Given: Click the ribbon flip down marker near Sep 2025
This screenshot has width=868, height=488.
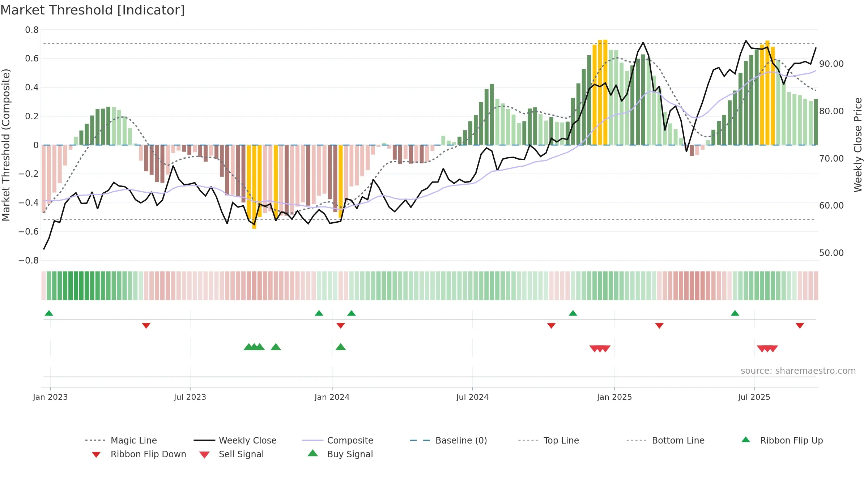Looking at the screenshot, I should pos(800,326).
